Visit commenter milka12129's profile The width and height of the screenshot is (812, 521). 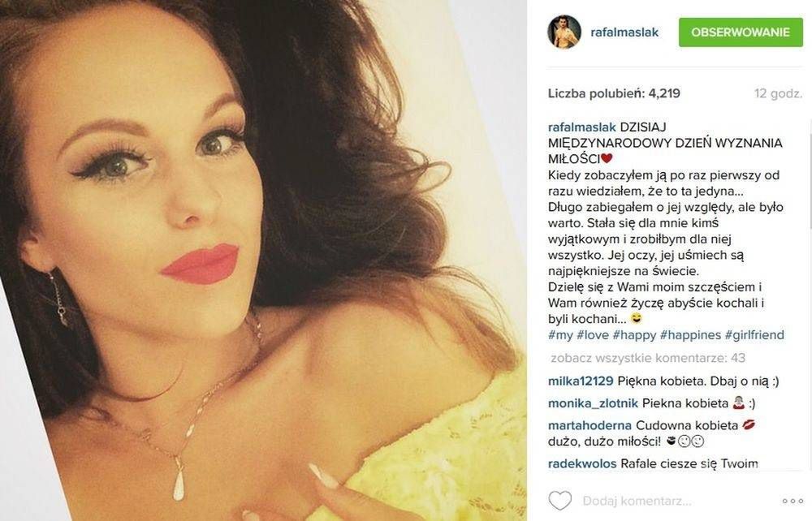click(x=581, y=381)
